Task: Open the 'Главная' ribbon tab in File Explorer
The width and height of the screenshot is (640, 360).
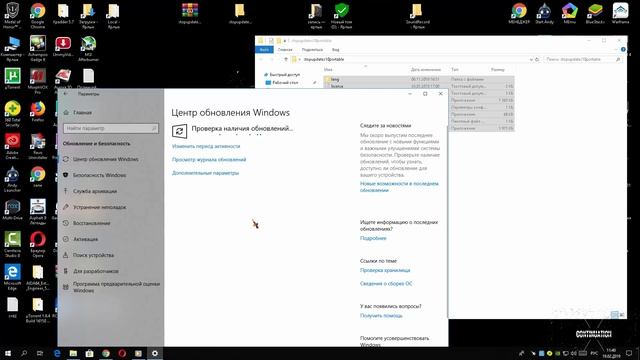Action: [x=285, y=50]
